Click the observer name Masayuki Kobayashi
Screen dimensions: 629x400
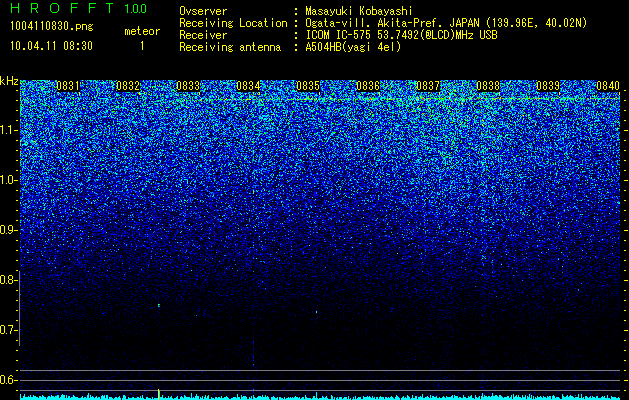pyautogui.click(x=359, y=11)
